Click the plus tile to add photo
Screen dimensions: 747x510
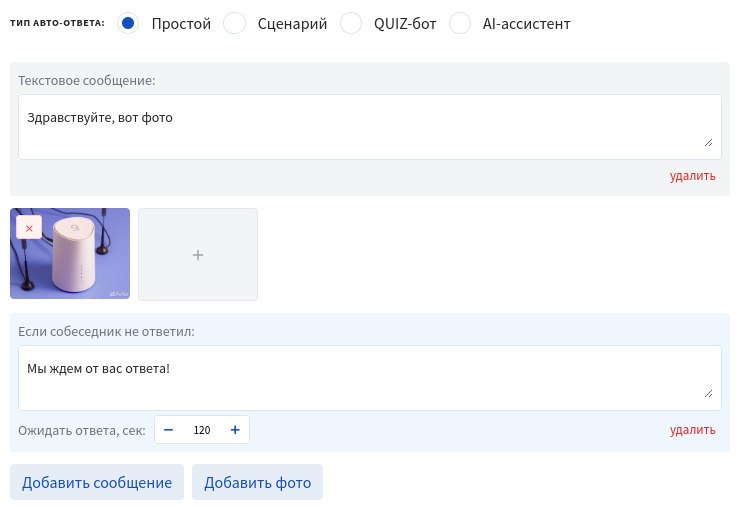point(198,255)
